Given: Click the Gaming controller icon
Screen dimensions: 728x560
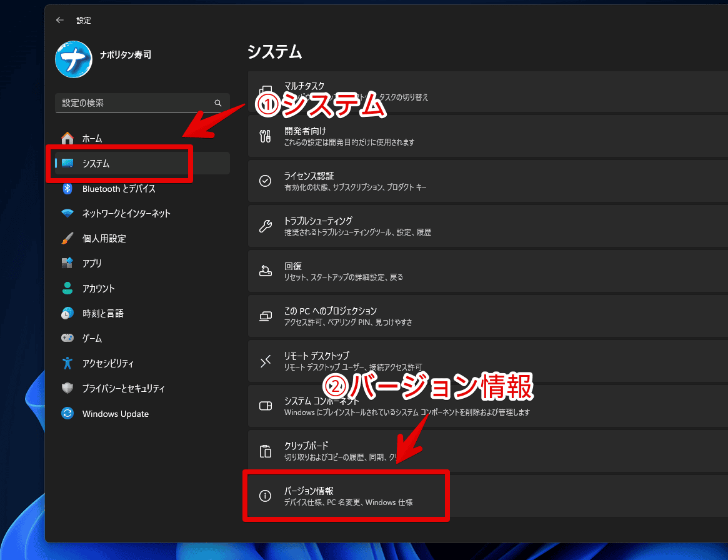Looking at the screenshot, I should pyautogui.click(x=67, y=337).
